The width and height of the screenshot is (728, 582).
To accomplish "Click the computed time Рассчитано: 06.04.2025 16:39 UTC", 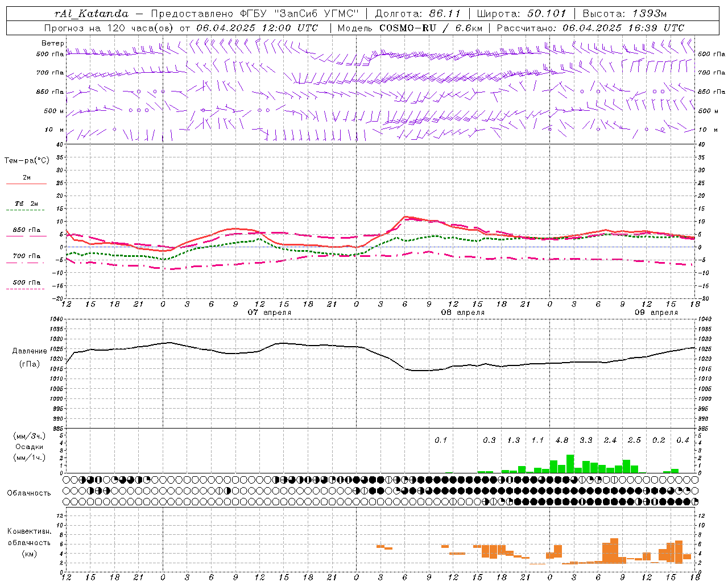I will pos(590,28).
